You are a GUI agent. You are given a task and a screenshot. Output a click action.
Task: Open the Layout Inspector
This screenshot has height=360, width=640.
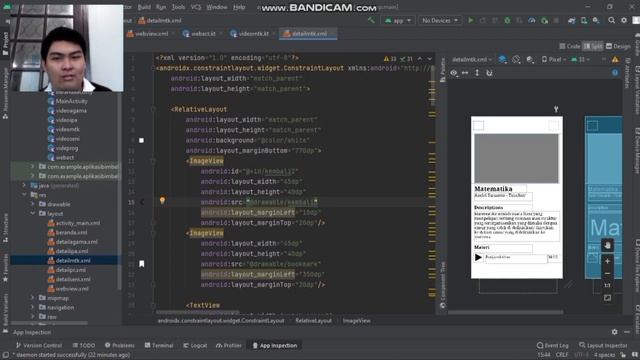(603, 345)
